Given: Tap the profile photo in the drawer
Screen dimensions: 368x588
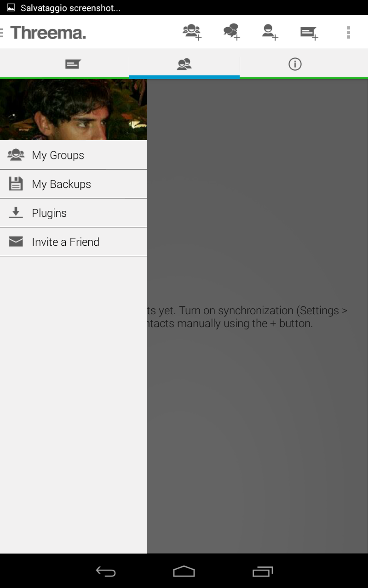Looking at the screenshot, I should [74, 110].
